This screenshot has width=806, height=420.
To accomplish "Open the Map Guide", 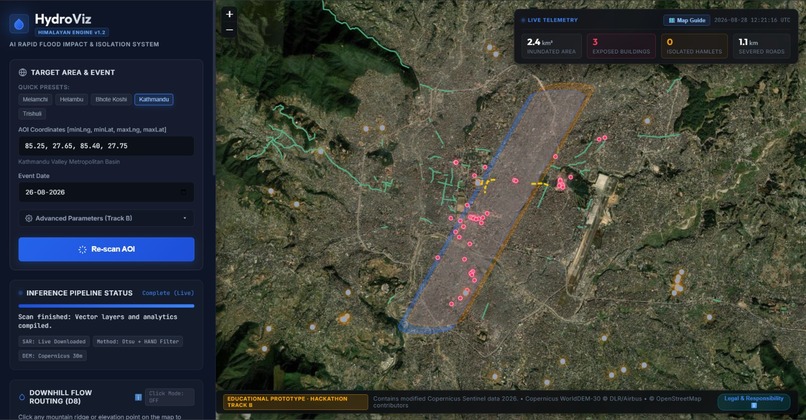I will [x=687, y=20].
